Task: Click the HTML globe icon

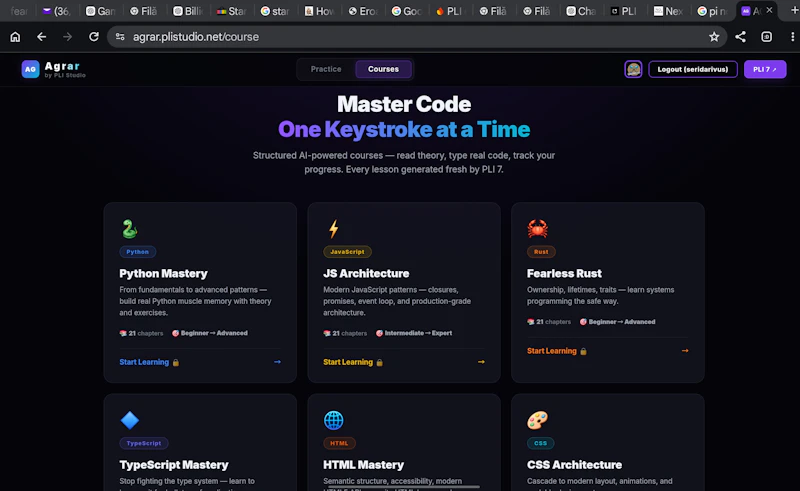Action: point(334,420)
